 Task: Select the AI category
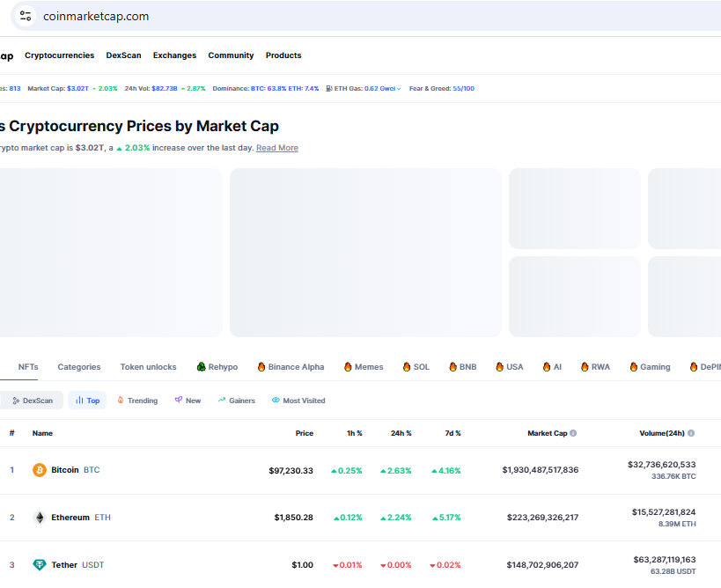(552, 367)
